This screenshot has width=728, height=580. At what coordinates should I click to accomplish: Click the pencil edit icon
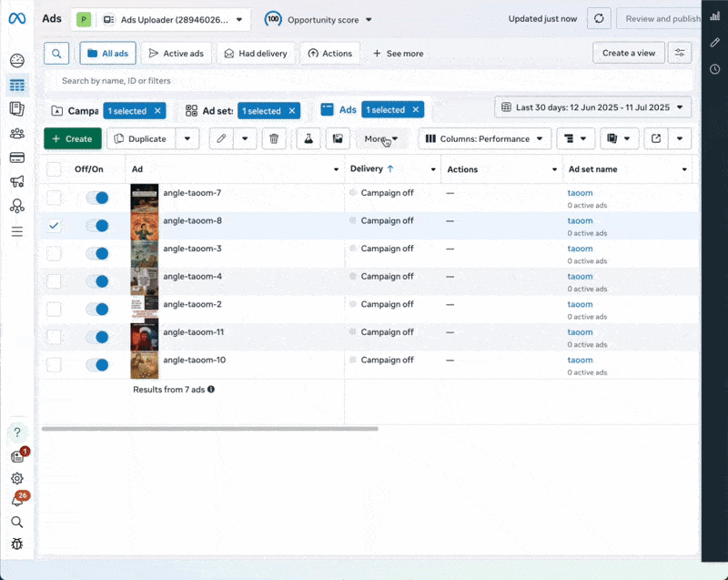point(220,138)
